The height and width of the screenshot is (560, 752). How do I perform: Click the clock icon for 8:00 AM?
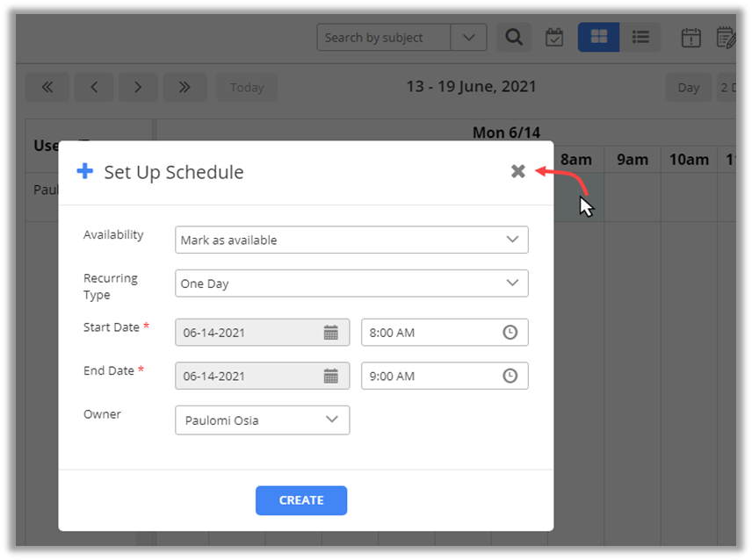point(510,333)
